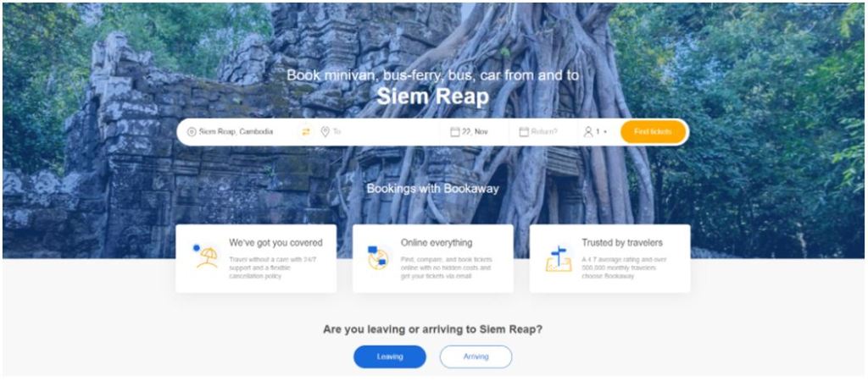The image size is (868, 381).
Task: Open the We've got you covered card
Action: point(256,258)
